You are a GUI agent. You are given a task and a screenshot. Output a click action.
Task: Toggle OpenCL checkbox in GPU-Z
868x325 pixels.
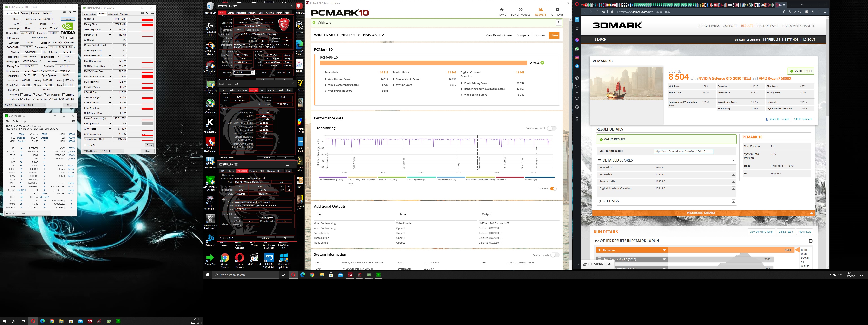[x=22, y=95]
